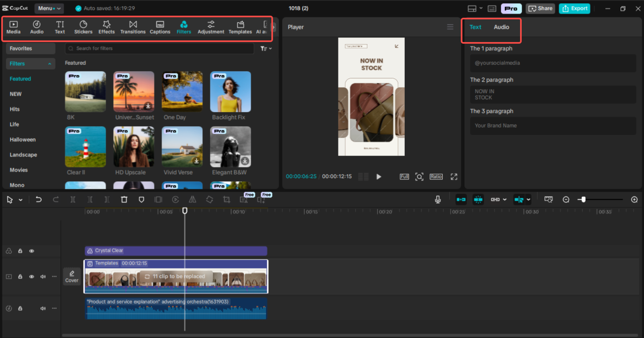Open the Audio library icon

pyautogui.click(x=37, y=27)
